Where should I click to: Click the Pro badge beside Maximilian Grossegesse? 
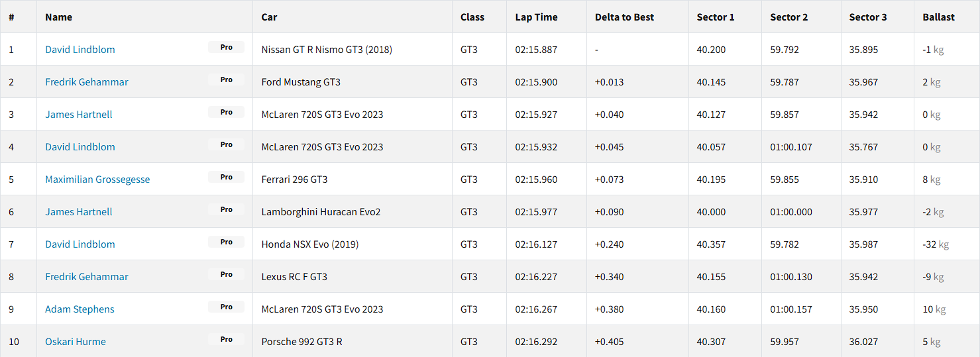point(226,177)
